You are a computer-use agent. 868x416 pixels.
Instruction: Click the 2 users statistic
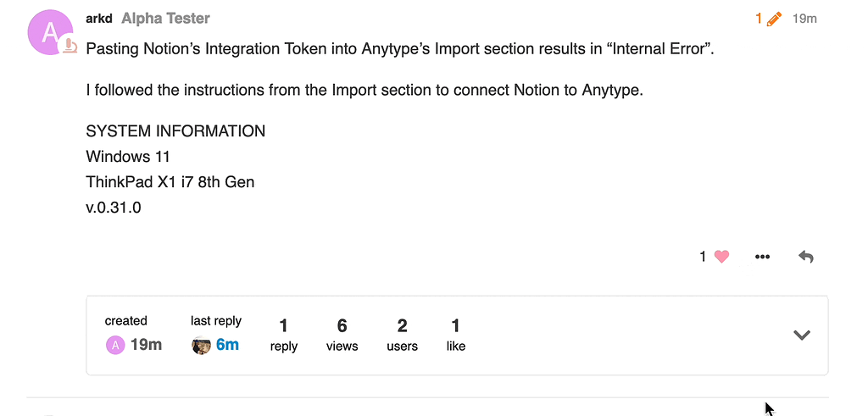pos(402,335)
